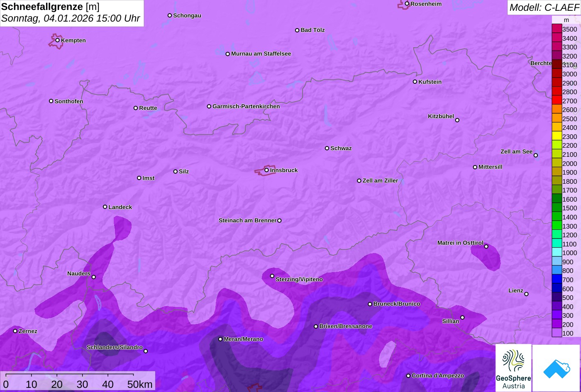Click the Schongau map marker
The height and width of the screenshot is (392, 581).
(170, 15)
